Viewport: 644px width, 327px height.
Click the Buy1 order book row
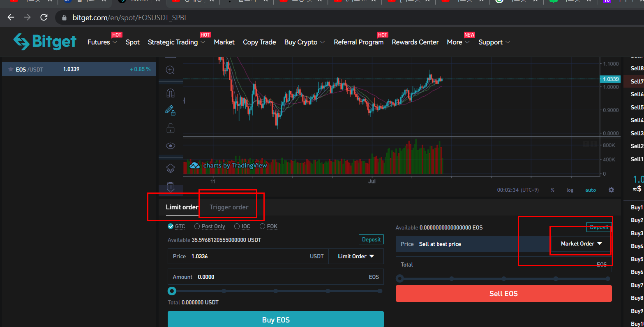click(x=634, y=207)
